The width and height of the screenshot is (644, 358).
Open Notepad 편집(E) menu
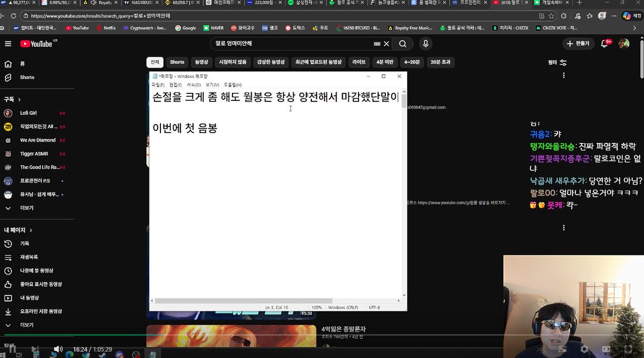175,85
